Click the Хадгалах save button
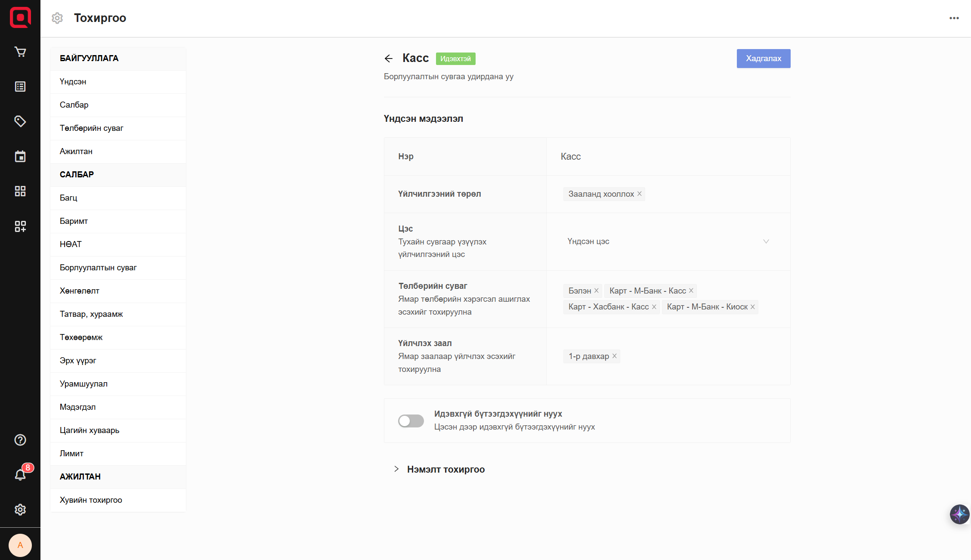This screenshot has height=560, width=971. click(763, 59)
